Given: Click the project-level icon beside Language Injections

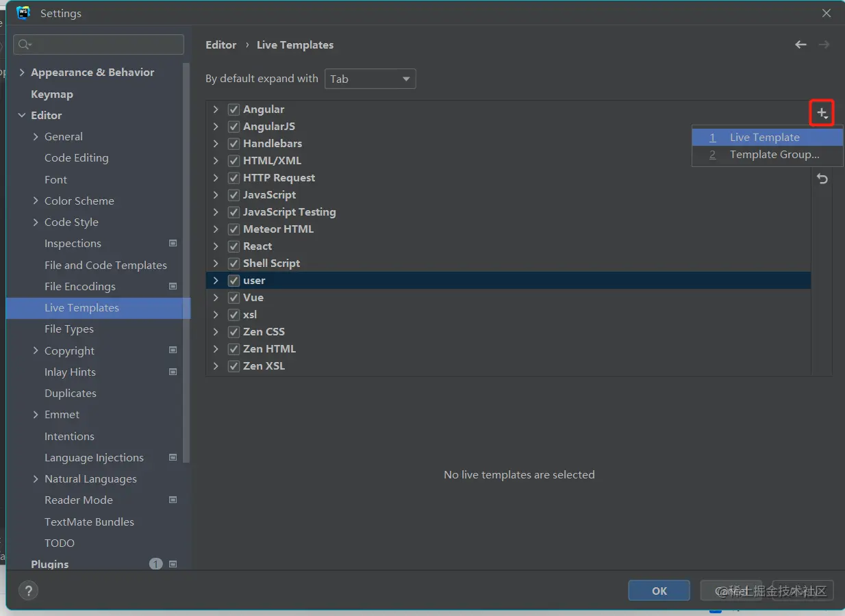Looking at the screenshot, I should 173,457.
